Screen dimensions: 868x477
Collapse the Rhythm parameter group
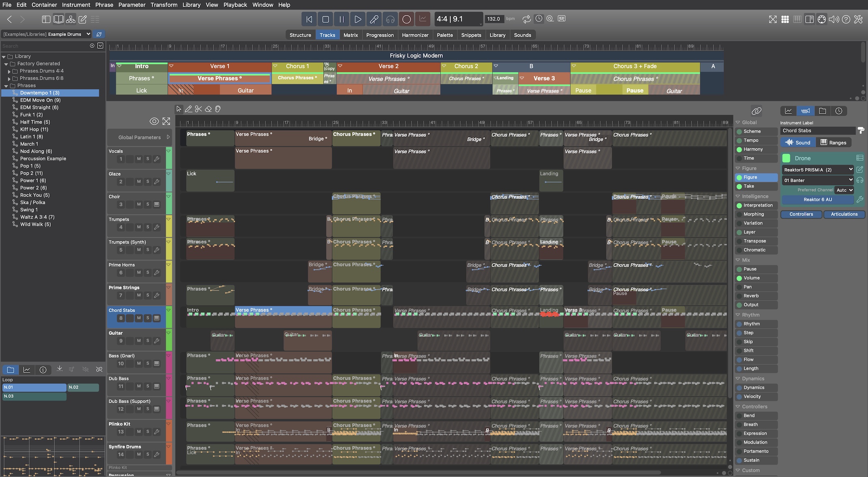pyautogui.click(x=738, y=315)
